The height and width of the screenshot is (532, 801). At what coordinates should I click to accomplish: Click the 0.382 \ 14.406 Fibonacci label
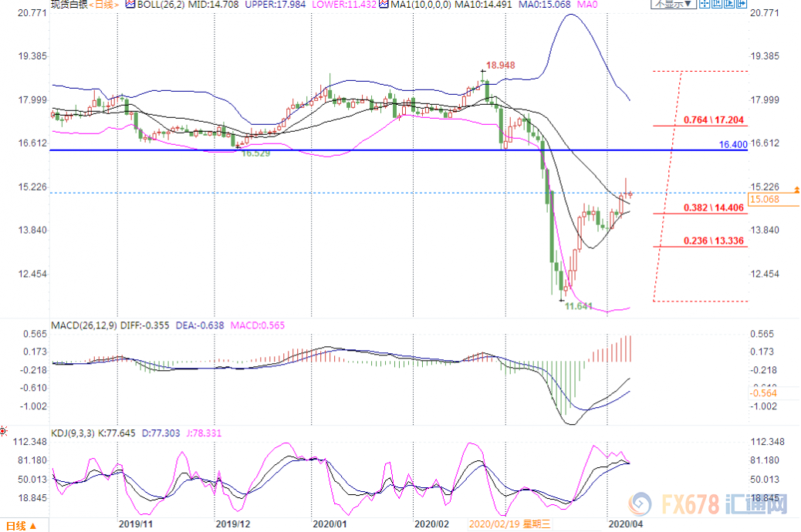[714, 208]
